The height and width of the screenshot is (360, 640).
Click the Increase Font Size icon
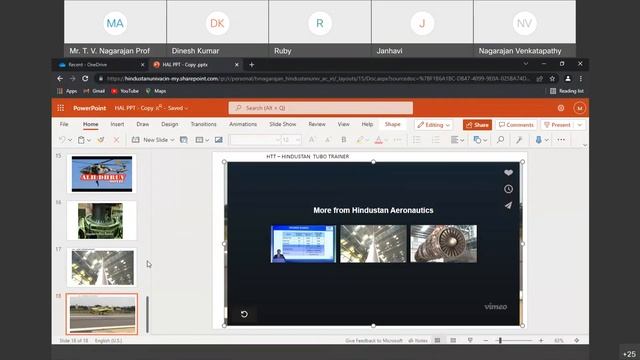[312, 140]
